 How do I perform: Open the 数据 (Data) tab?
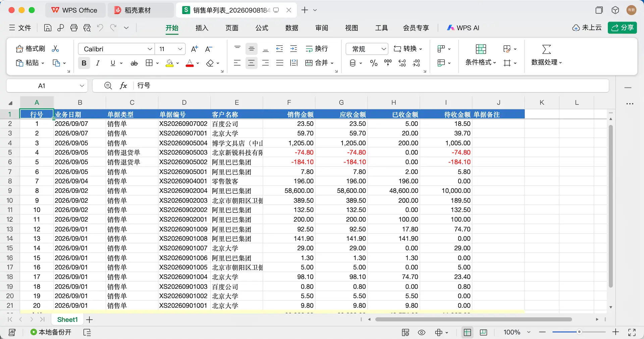click(292, 28)
